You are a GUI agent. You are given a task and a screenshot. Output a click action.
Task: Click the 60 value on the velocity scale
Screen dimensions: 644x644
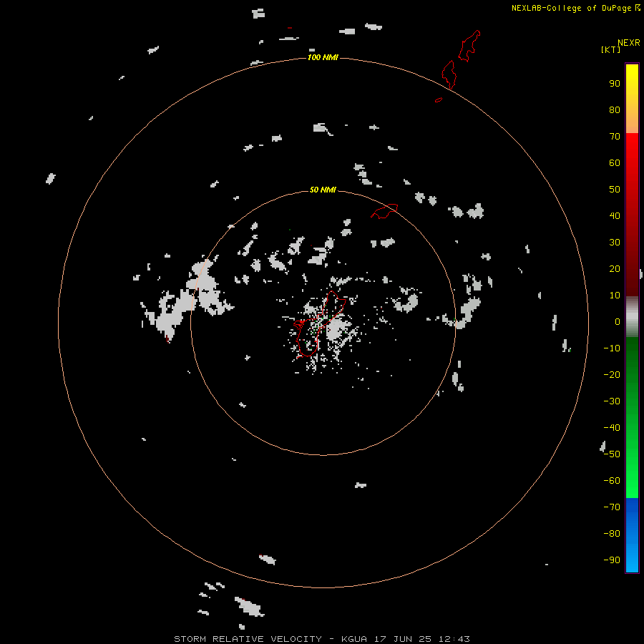click(615, 163)
